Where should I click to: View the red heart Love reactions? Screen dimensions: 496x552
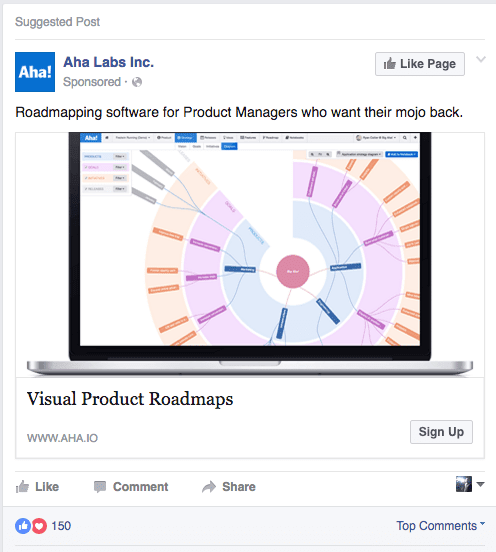coord(39,526)
